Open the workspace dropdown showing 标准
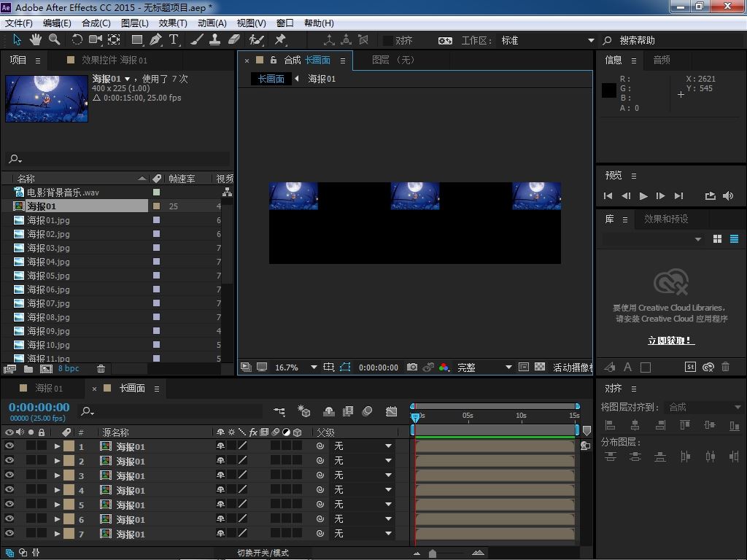This screenshot has width=747, height=560. 547,41
